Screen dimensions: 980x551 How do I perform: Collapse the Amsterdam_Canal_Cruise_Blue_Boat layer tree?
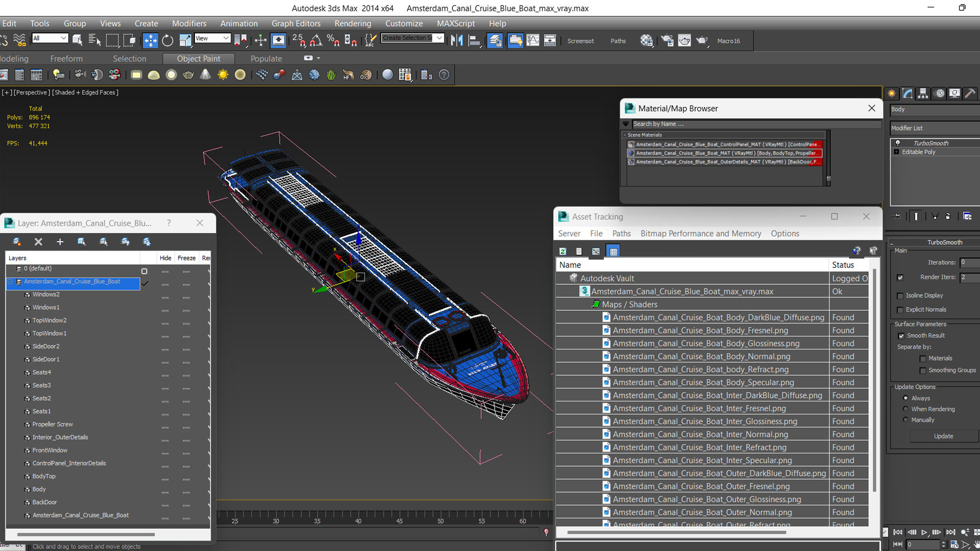tap(10, 282)
